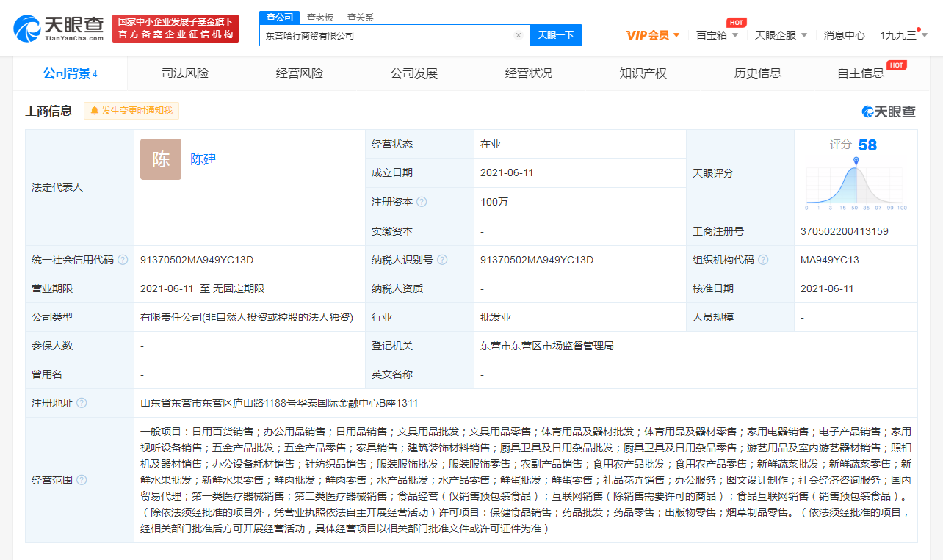Open the 百宝箱 dropdown menu
The width and height of the screenshot is (943, 560).
717,35
